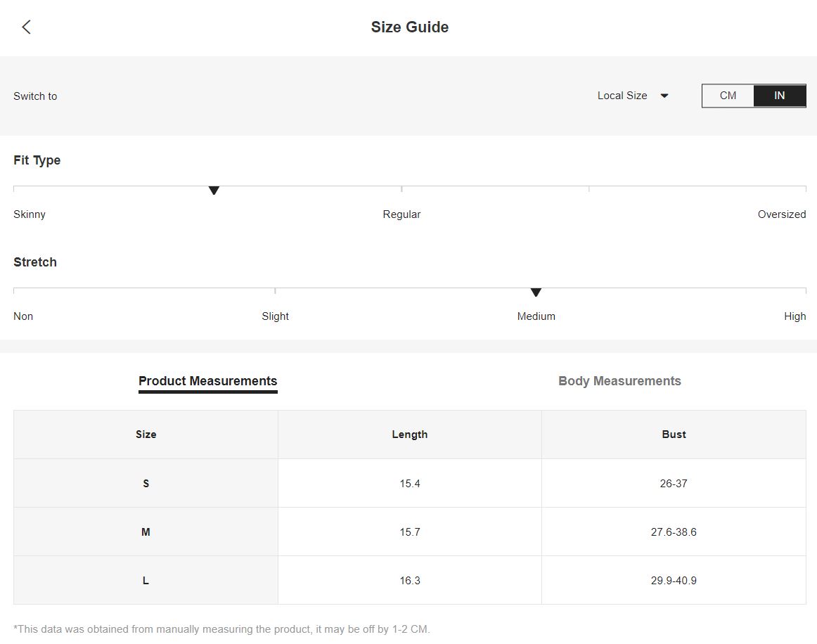
Task: Click the Length column header
Action: [x=409, y=434]
